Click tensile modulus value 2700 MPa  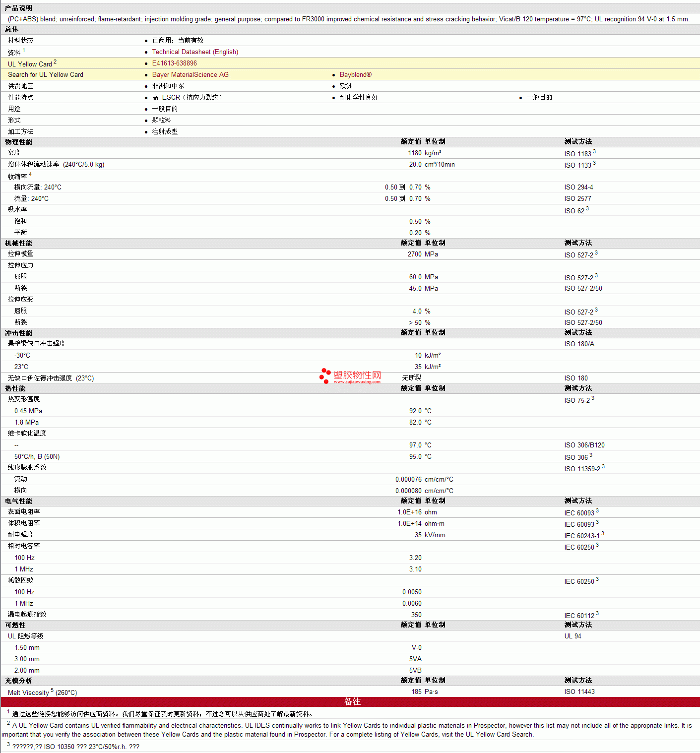coord(423,254)
